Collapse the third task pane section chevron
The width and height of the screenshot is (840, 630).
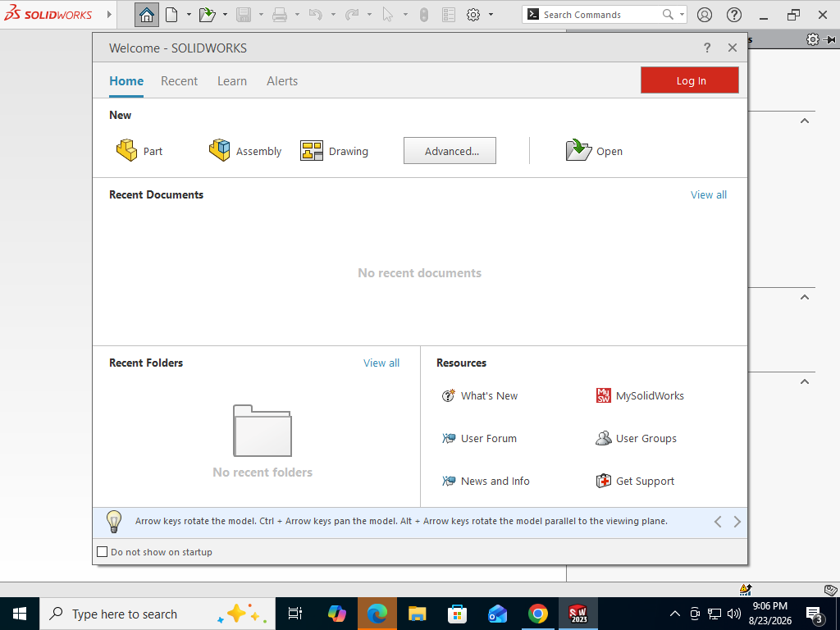click(804, 381)
